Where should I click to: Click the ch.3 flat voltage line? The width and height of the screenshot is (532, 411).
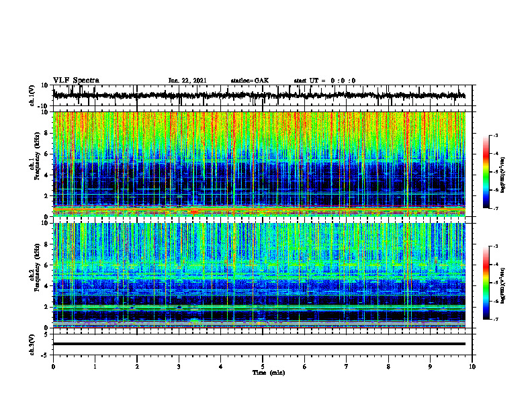tap(259, 344)
